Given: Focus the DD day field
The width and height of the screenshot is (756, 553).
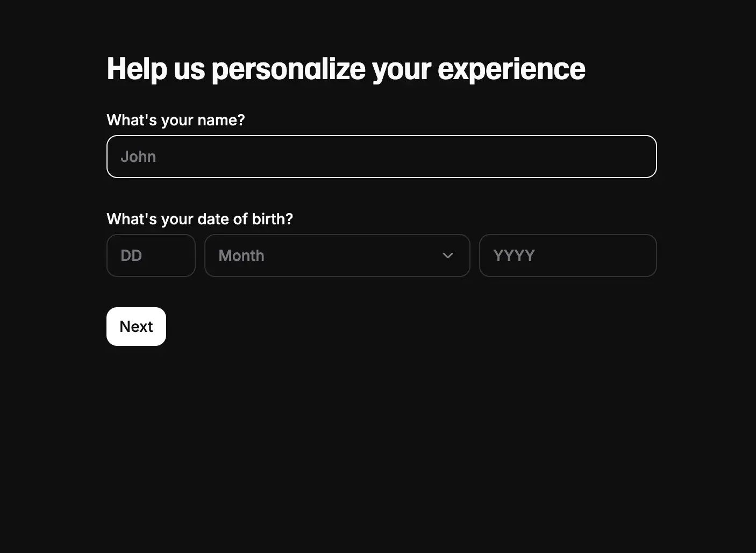Looking at the screenshot, I should click(x=151, y=256).
